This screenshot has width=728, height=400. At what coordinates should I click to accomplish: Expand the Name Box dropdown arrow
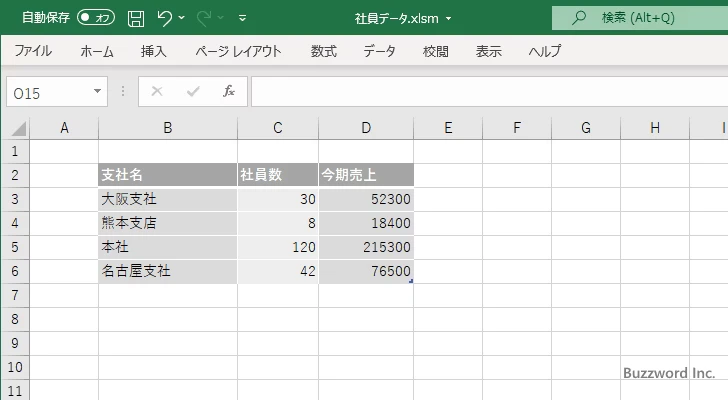pos(98,91)
